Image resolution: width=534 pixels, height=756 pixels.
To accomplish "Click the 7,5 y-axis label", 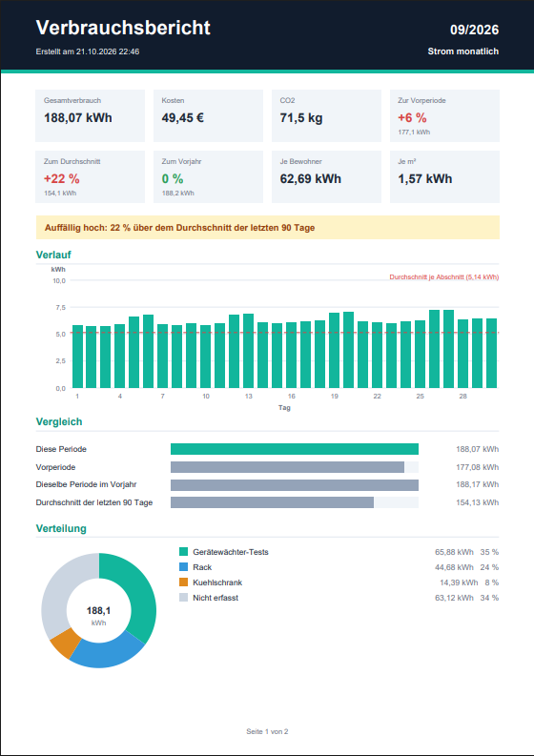I will pyautogui.click(x=60, y=308).
